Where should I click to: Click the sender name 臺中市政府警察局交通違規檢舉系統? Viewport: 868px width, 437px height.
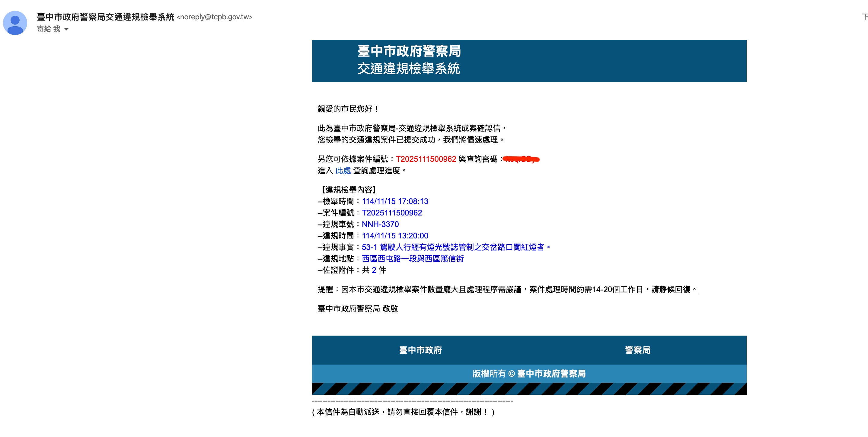(x=105, y=17)
